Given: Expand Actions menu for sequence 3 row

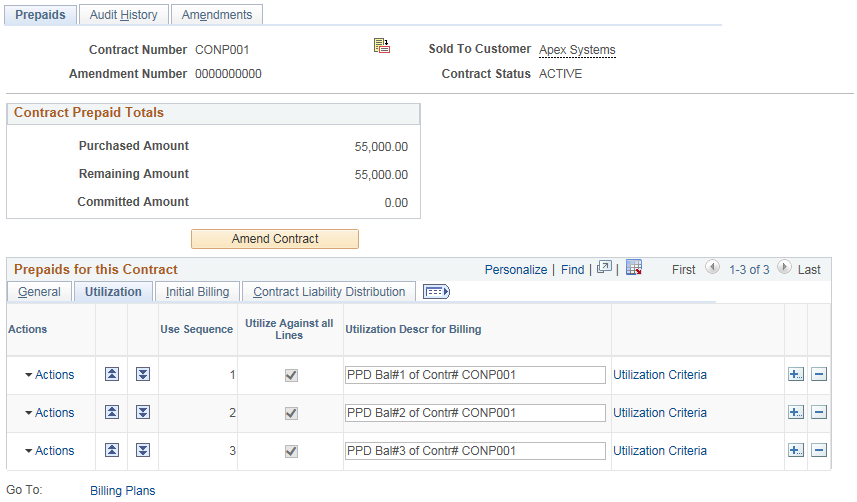Looking at the screenshot, I should 50,451.
